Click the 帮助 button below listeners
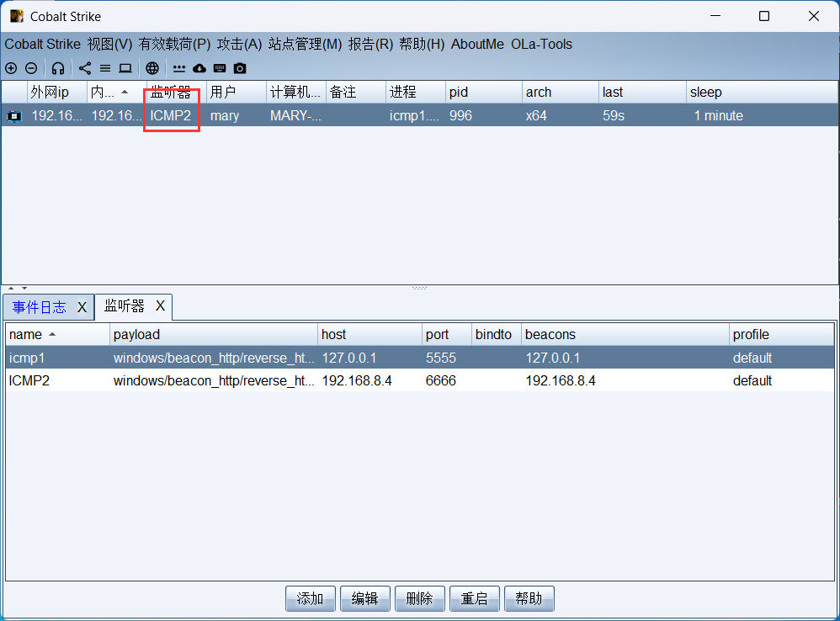The height and width of the screenshot is (621, 840). [x=529, y=598]
